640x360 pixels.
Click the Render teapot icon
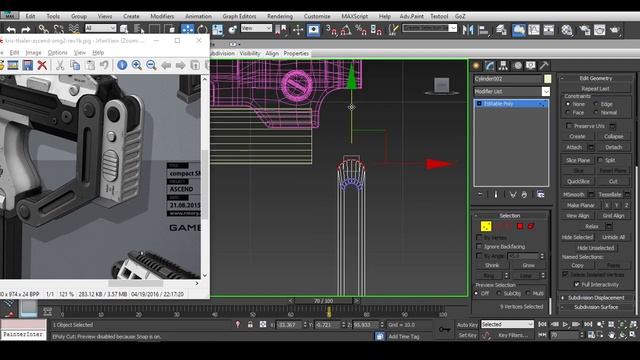click(x=614, y=30)
